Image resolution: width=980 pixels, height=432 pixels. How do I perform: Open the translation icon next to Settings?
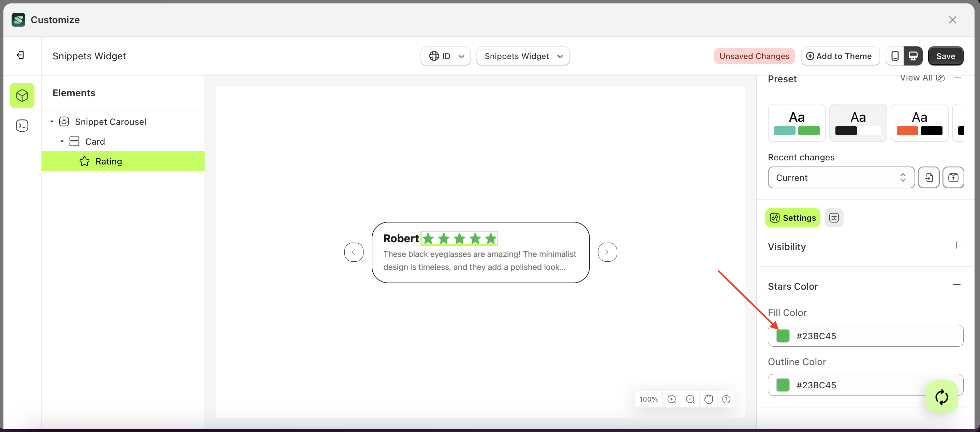[x=834, y=218]
